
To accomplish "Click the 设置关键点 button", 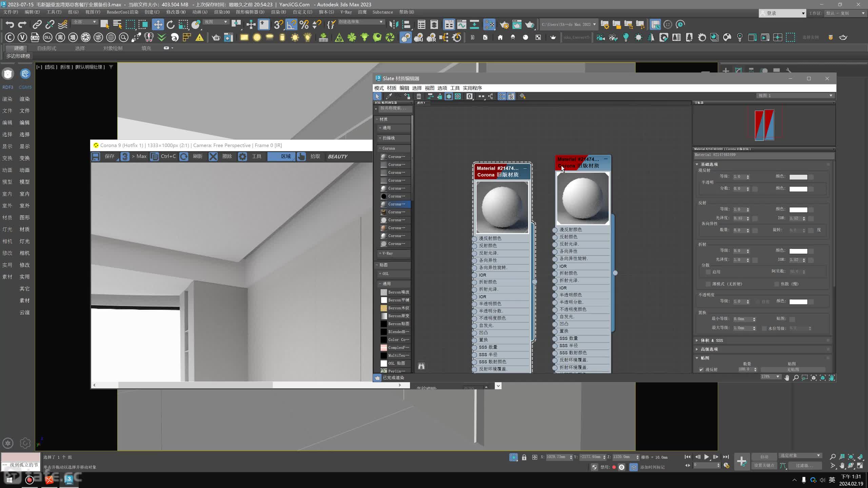I will [x=764, y=466].
